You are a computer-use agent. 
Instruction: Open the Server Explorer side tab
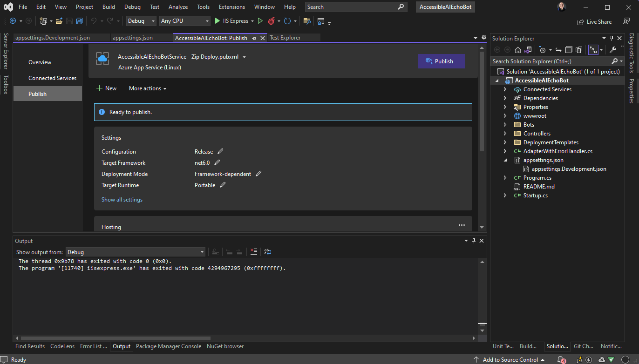[x=6, y=51]
